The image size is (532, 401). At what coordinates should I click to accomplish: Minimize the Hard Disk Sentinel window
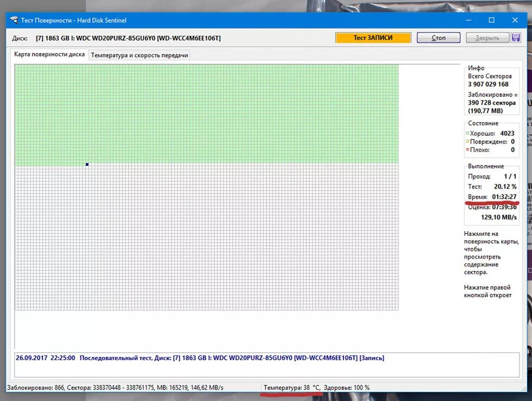pos(468,20)
